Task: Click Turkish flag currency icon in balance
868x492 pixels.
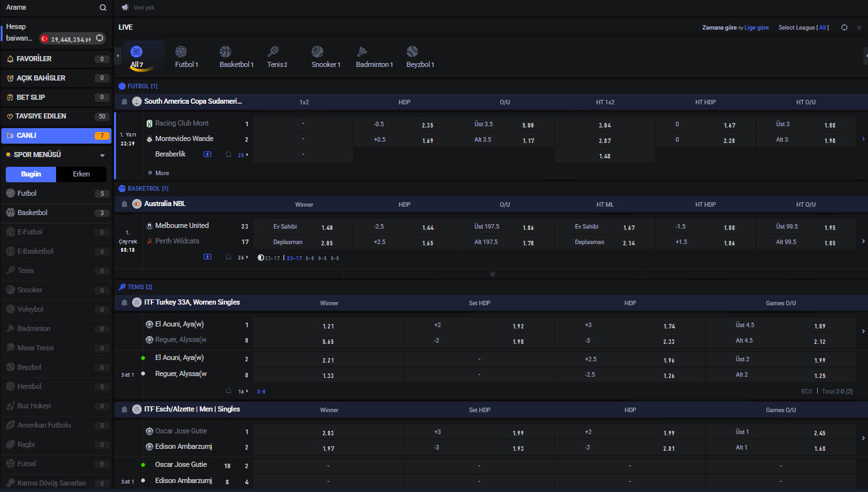Action: [x=44, y=39]
